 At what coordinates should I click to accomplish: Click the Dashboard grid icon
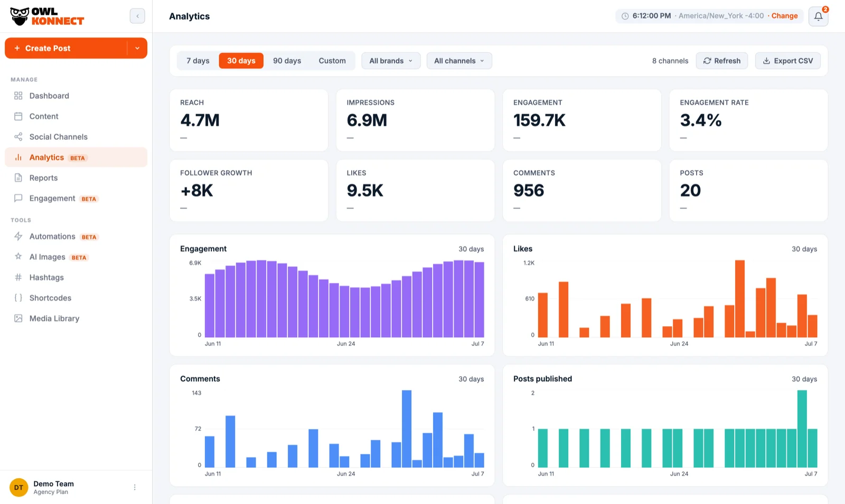click(x=18, y=96)
